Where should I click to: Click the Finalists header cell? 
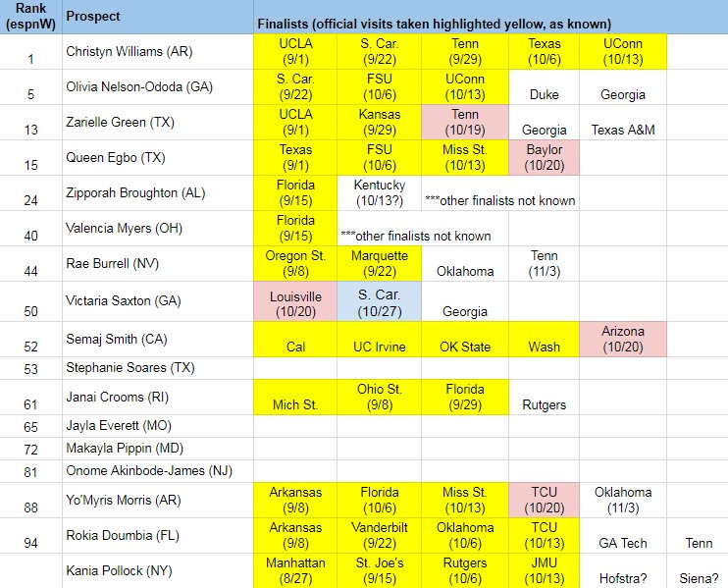pos(491,17)
